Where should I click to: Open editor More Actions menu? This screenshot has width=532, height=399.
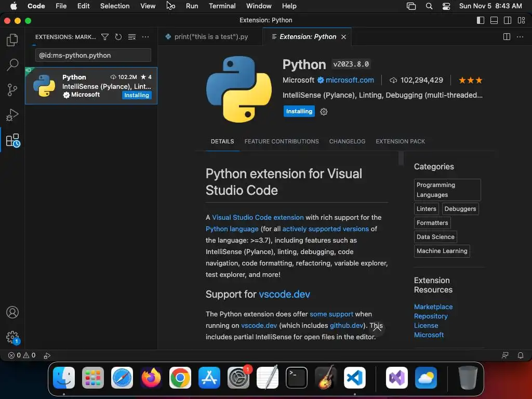coord(520,37)
